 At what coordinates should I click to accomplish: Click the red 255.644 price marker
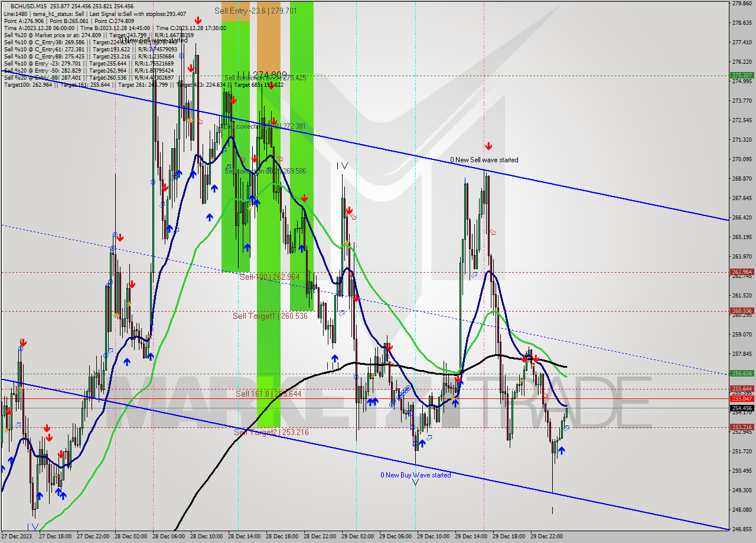click(x=742, y=388)
